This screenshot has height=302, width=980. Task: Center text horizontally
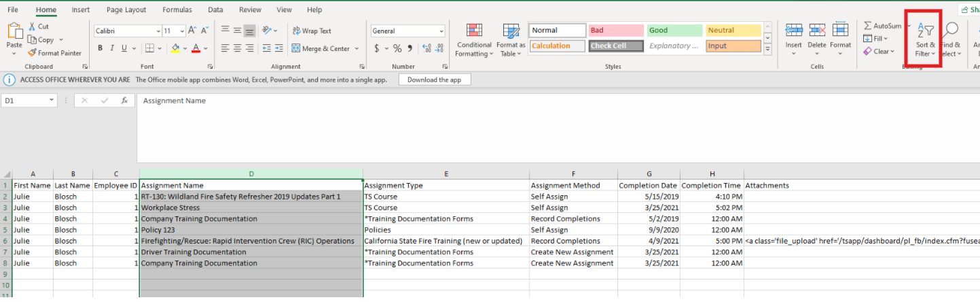click(237, 48)
